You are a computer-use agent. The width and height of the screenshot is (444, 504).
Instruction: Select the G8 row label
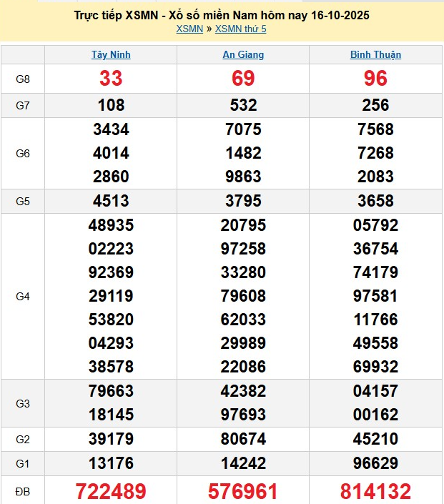(23, 79)
